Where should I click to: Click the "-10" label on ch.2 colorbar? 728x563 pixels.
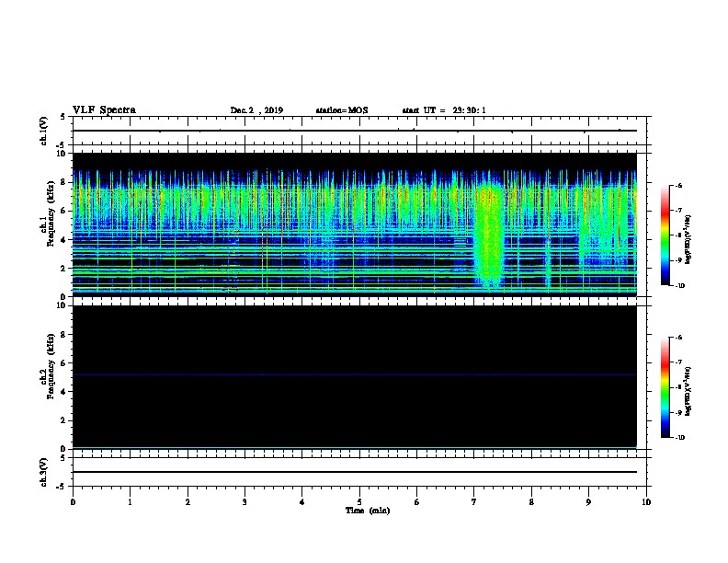coord(679,437)
